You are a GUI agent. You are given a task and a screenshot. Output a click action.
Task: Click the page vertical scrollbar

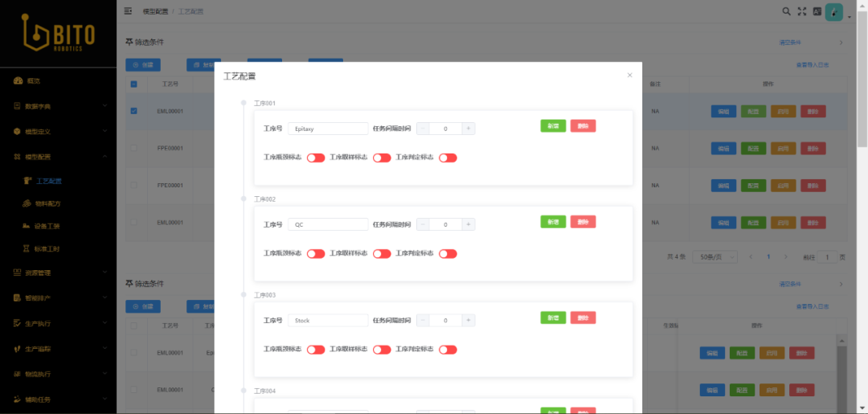[x=862, y=80]
